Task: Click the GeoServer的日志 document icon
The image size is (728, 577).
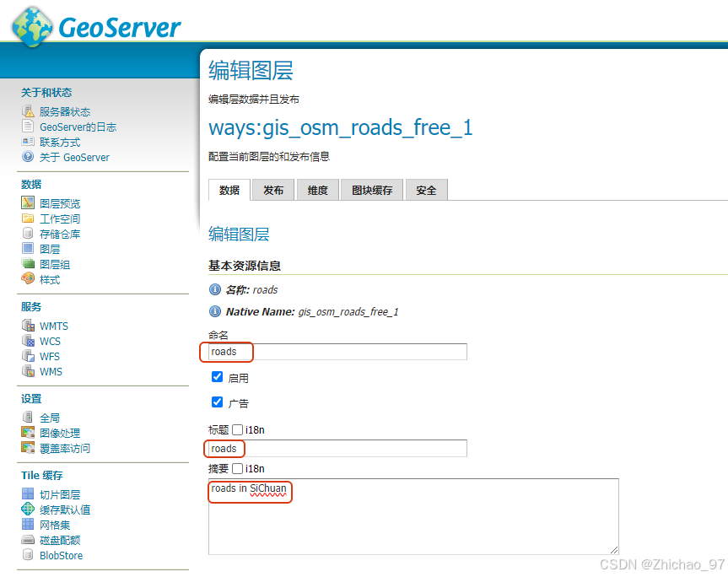Action: 28,127
